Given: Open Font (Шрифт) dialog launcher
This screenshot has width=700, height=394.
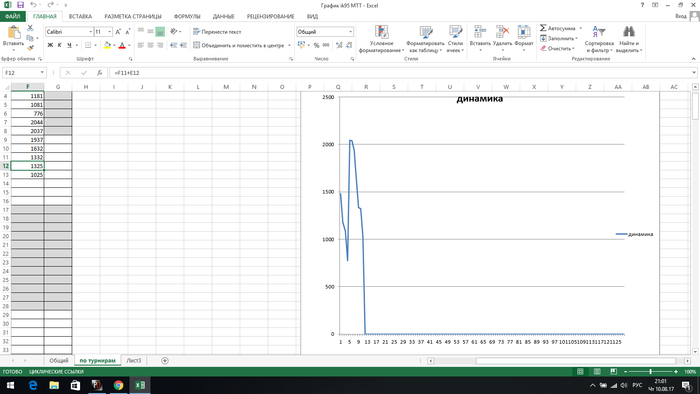Looking at the screenshot, I should coord(130,59).
